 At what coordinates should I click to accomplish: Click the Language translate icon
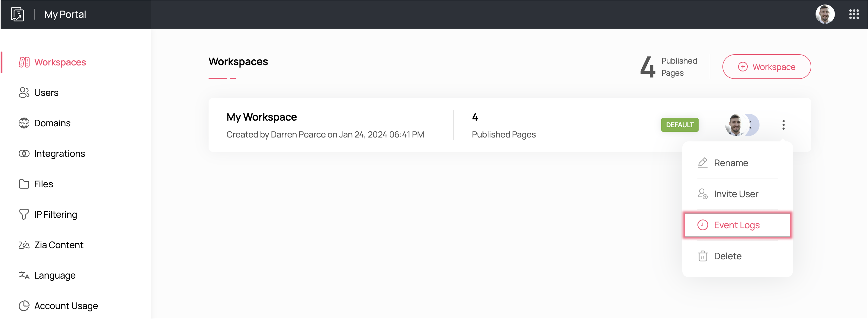click(24, 276)
